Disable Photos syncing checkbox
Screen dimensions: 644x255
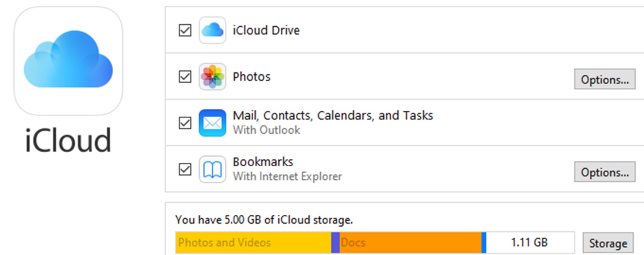click(x=184, y=76)
